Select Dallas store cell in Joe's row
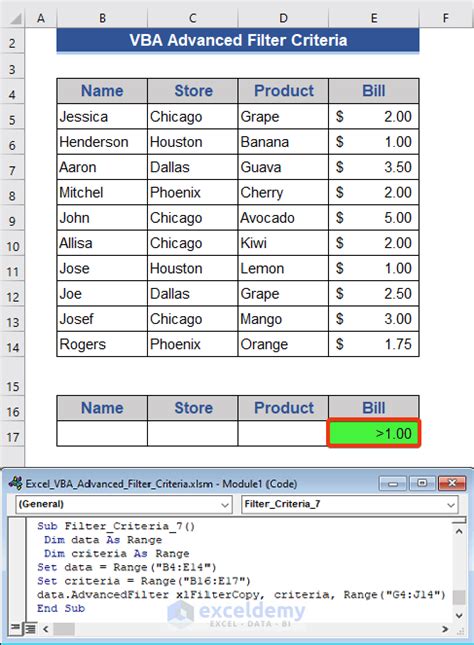This screenshot has height=645, width=474. click(193, 294)
